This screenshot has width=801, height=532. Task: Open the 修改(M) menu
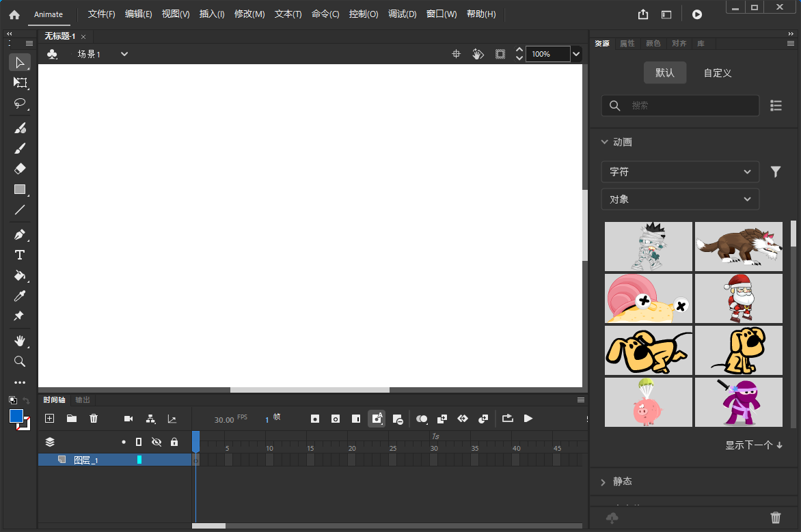point(249,14)
